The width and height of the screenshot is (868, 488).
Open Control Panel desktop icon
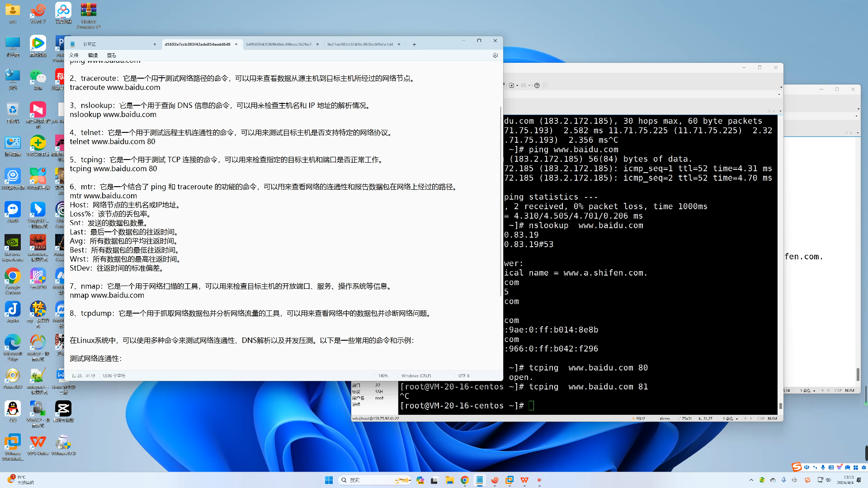click(13, 145)
